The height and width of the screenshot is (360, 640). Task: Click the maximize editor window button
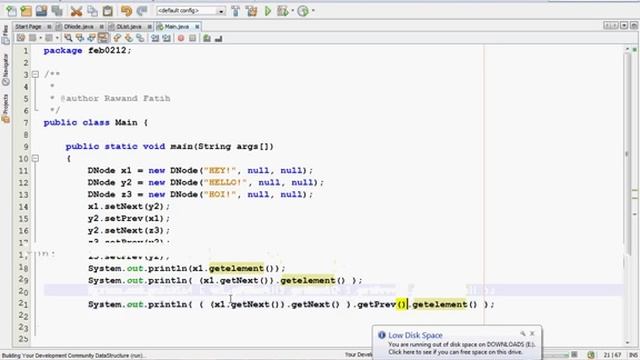pos(634,26)
